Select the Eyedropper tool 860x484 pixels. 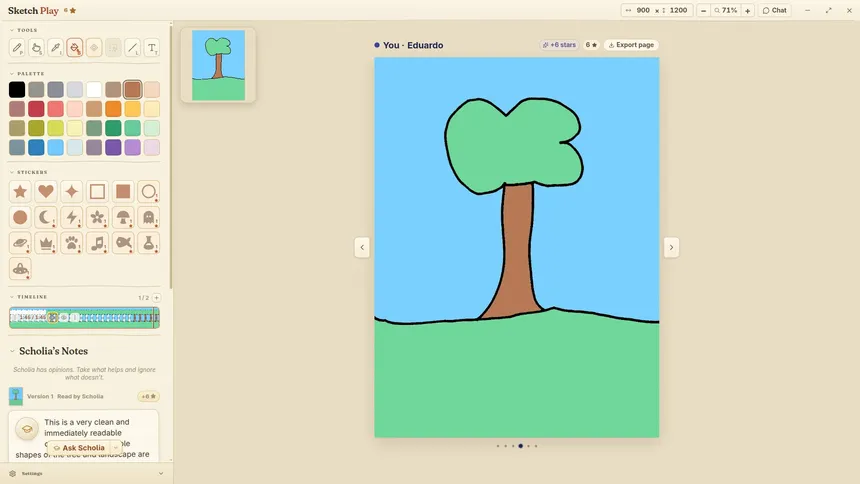pos(55,48)
